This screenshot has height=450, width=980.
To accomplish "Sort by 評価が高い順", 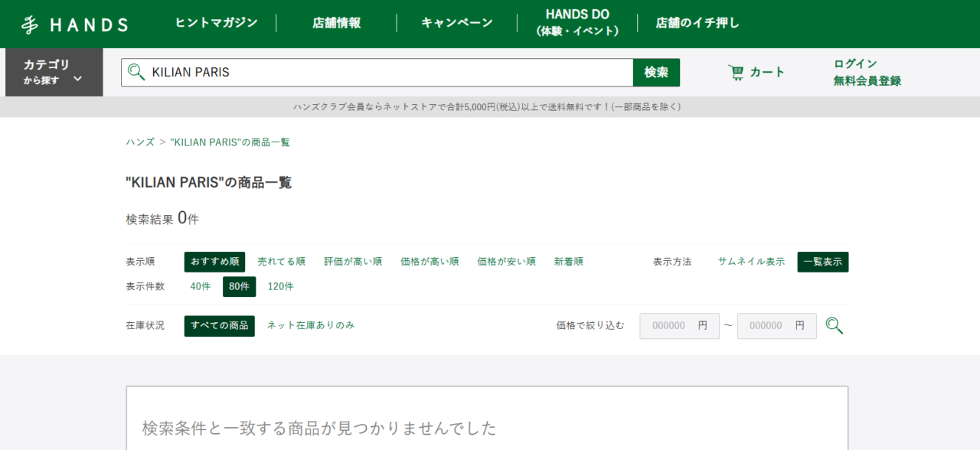I will pyautogui.click(x=353, y=262).
